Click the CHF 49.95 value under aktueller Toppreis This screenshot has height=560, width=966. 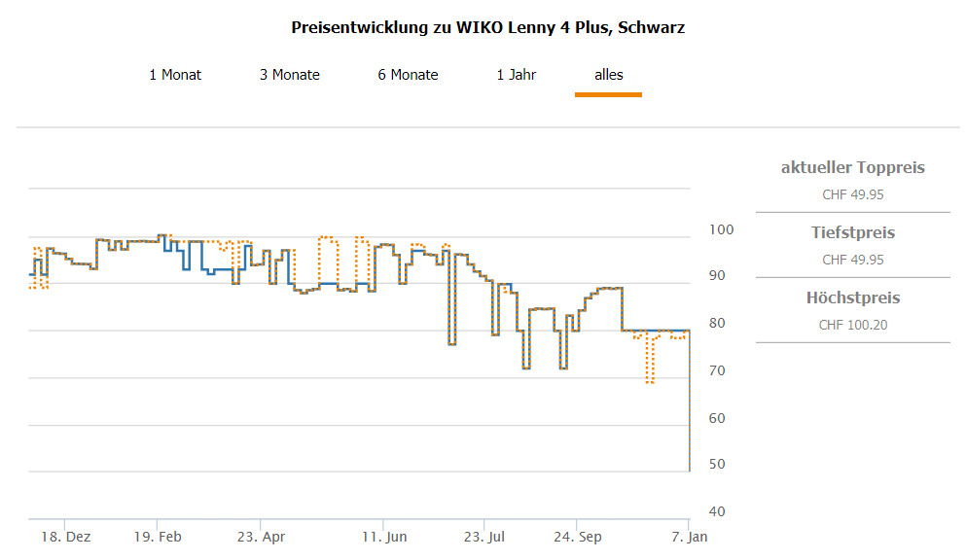[x=852, y=194]
